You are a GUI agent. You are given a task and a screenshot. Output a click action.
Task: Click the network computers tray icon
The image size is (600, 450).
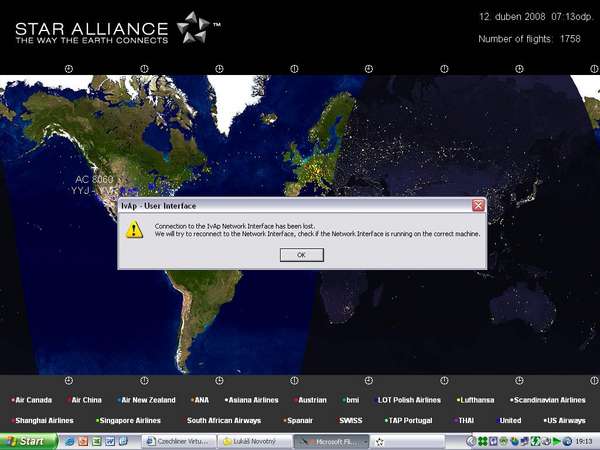point(525,442)
